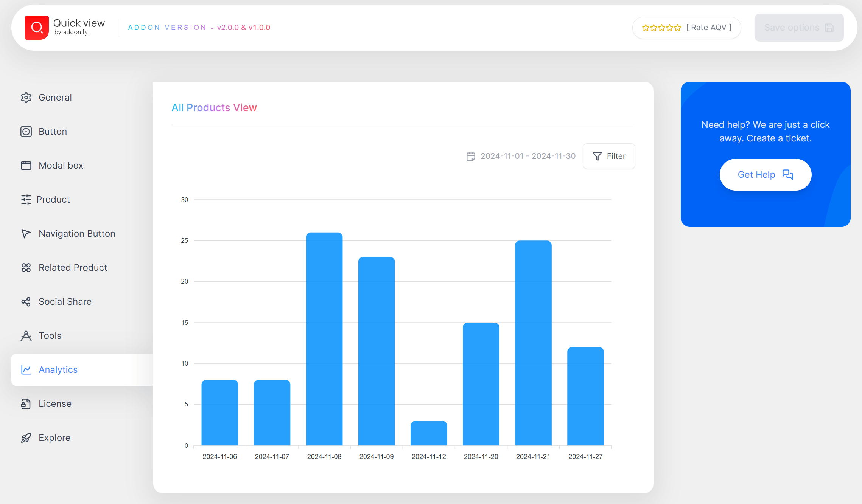This screenshot has width=862, height=504.
Task: Click the Save options button
Action: tap(799, 28)
